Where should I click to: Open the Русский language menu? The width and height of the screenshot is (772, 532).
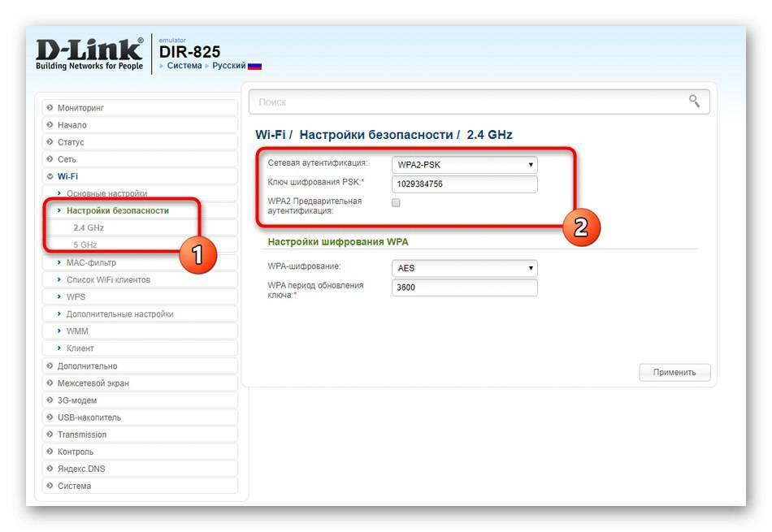click(x=229, y=66)
